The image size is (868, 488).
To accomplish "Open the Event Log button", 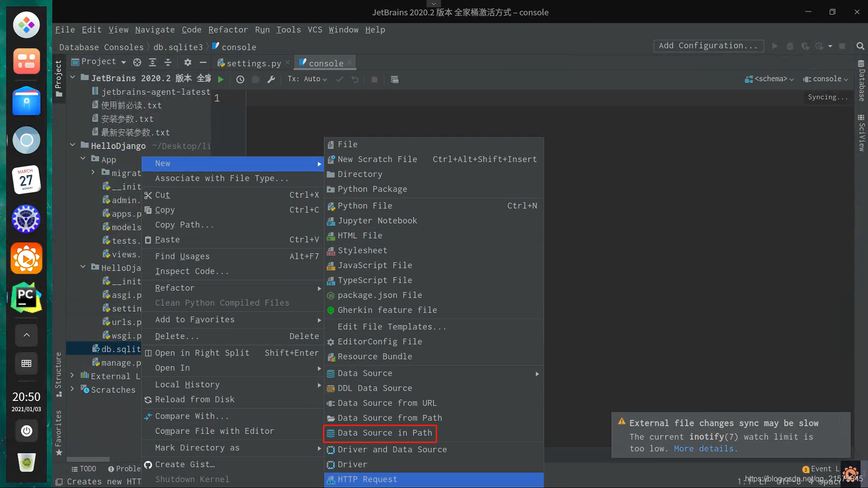I will tap(821, 469).
